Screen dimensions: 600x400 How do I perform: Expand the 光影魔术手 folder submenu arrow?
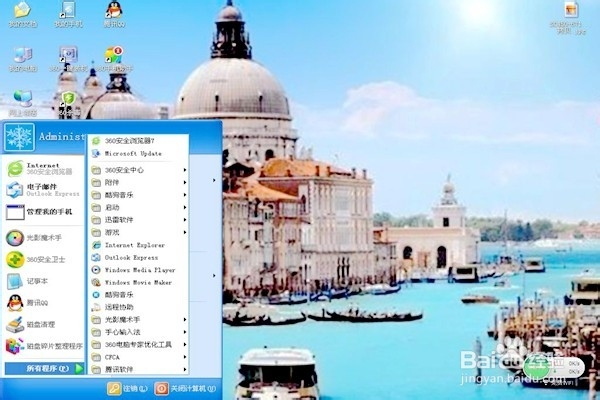[185, 319]
